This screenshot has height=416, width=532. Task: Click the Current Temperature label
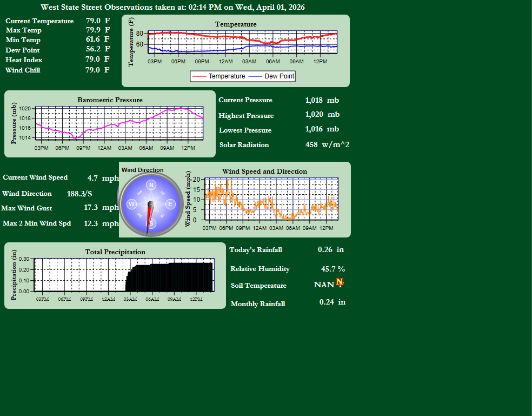click(x=39, y=21)
